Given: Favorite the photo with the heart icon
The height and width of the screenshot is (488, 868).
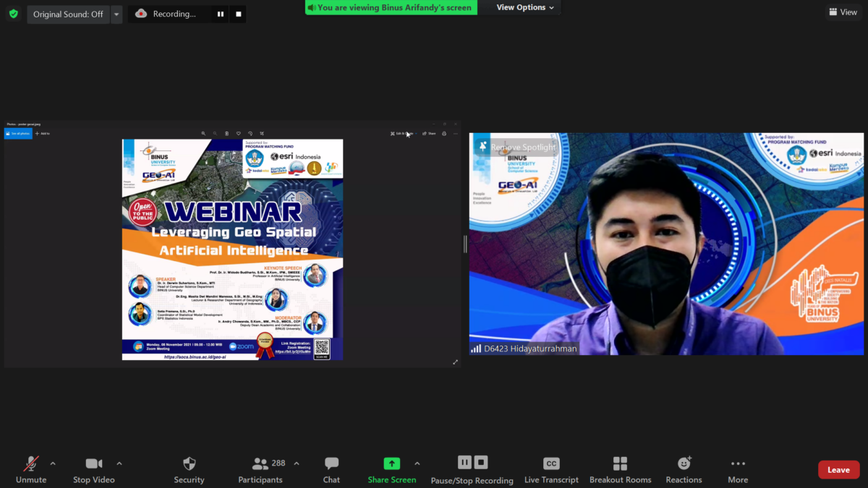Looking at the screenshot, I should point(238,134).
